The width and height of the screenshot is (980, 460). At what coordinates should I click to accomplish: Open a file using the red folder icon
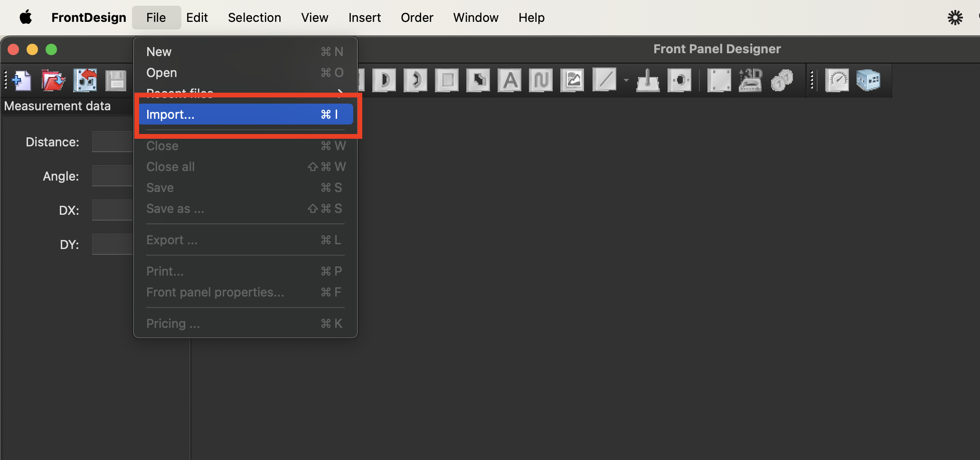tap(53, 80)
